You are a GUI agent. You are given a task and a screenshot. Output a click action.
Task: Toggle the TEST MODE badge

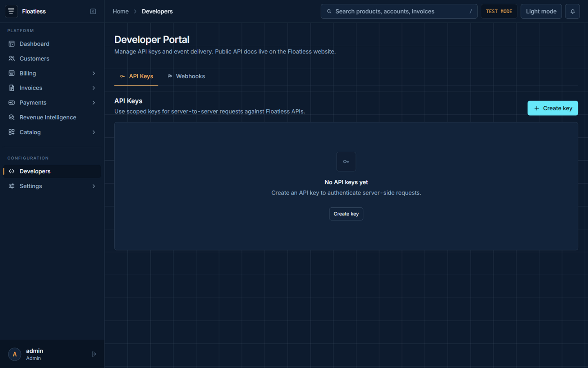click(499, 11)
